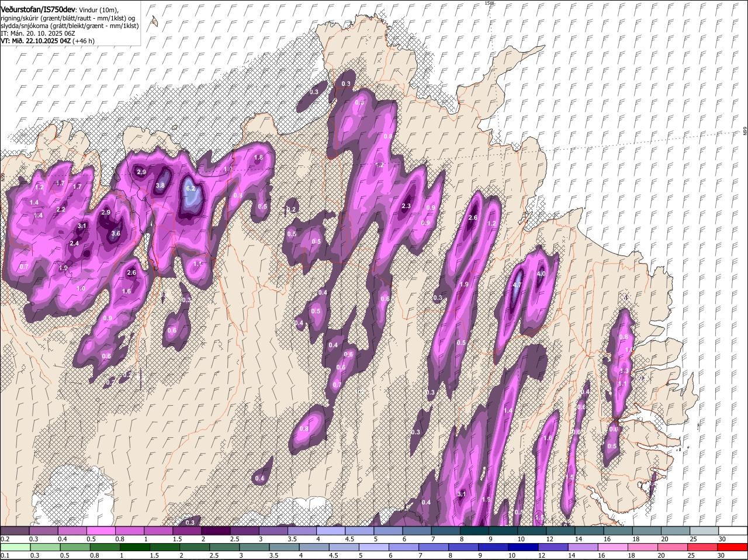Click the IT initial time line
Image resolution: width=748 pixels, height=560 pixels.
pyautogui.click(x=37, y=33)
